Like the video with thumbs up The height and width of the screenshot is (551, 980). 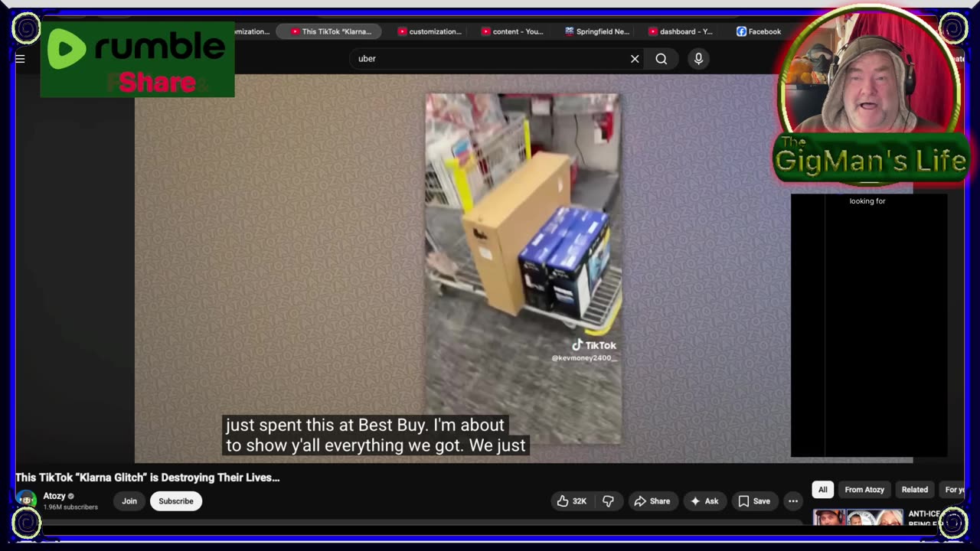point(572,501)
